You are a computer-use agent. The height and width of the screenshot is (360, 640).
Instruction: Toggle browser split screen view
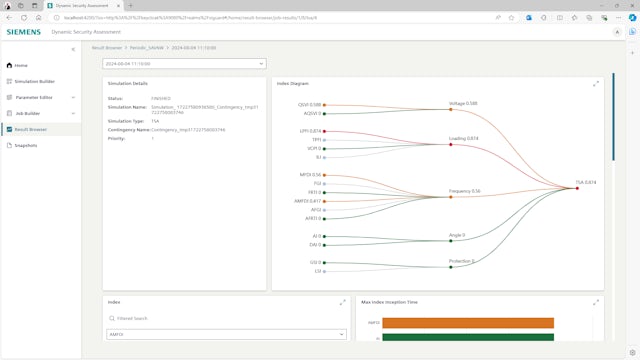coord(560,18)
